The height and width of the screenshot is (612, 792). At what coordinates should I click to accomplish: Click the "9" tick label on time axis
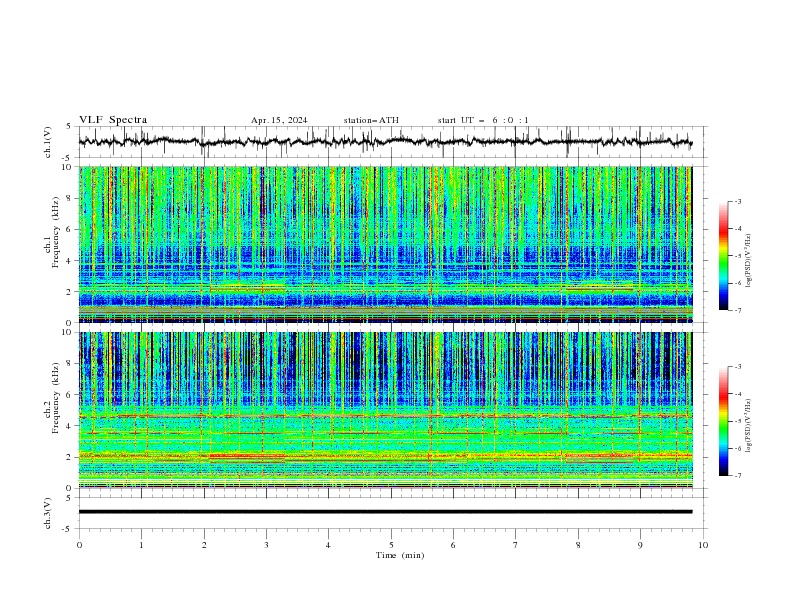click(640, 545)
